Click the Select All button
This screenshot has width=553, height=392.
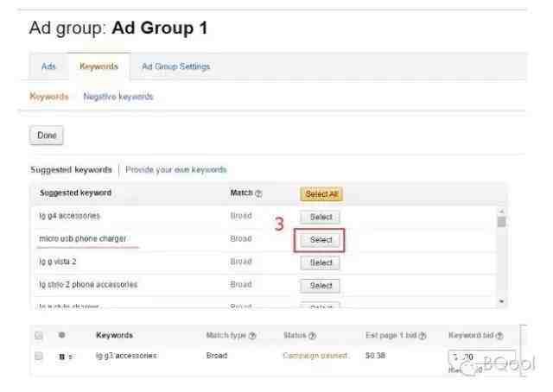click(321, 194)
